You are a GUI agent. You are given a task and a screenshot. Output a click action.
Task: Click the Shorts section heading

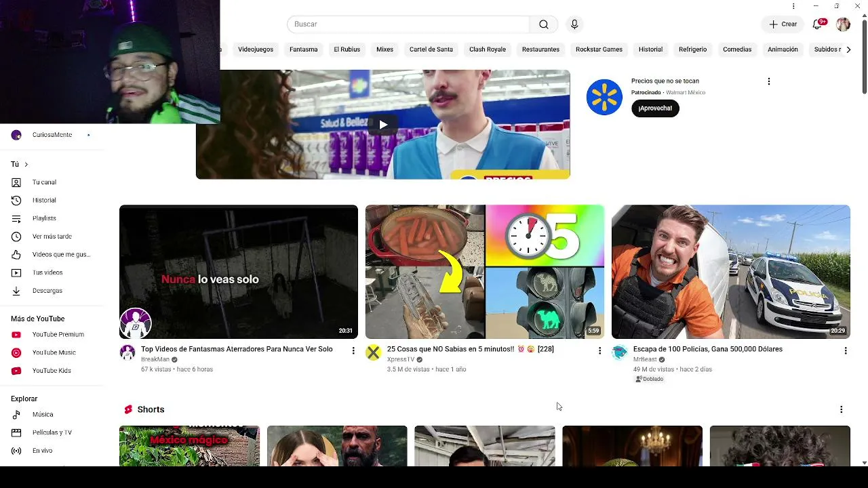[151, 409]
